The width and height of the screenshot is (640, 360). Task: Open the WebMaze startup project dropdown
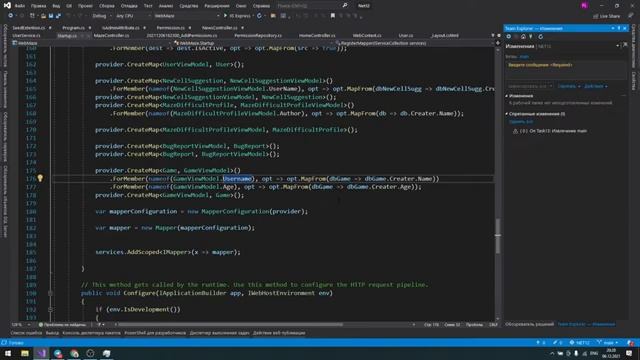187,16
